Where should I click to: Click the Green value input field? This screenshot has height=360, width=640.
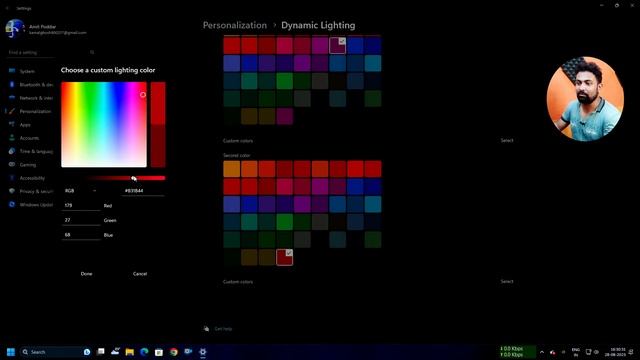pyautogui.click(x=81, y=220)
